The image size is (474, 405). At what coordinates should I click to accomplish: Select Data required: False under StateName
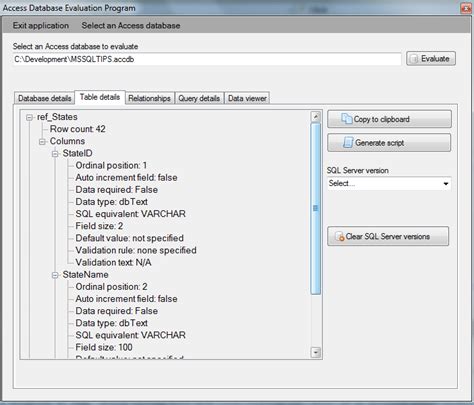tap(117, 311)
